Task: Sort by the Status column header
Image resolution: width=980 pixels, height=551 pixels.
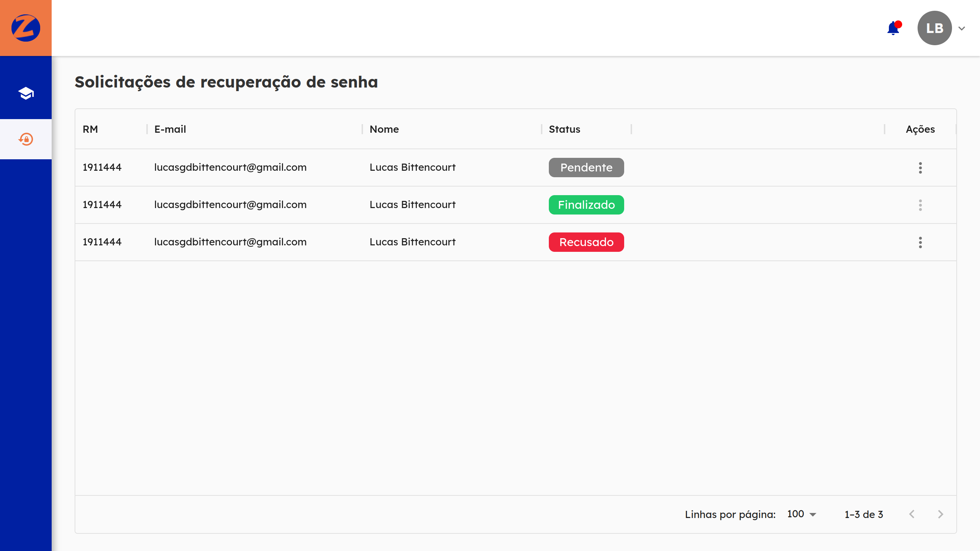Action: tap(564, 129)
